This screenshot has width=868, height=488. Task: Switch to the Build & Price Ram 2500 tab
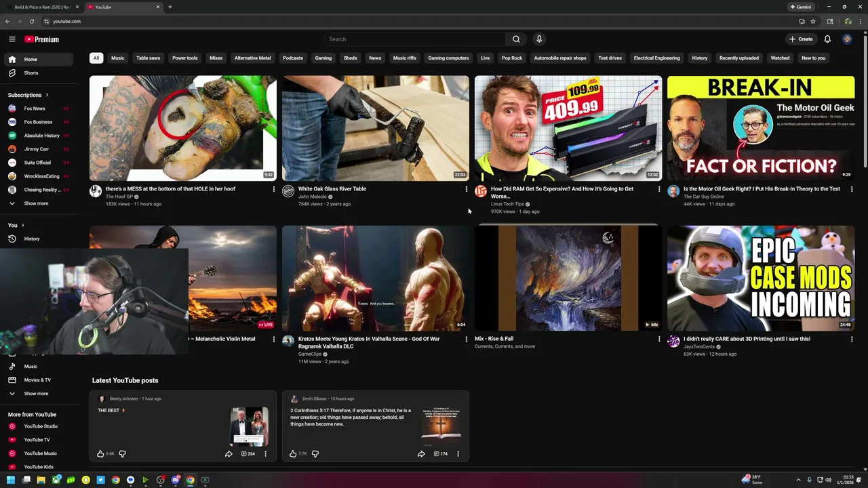pos(42,7)
